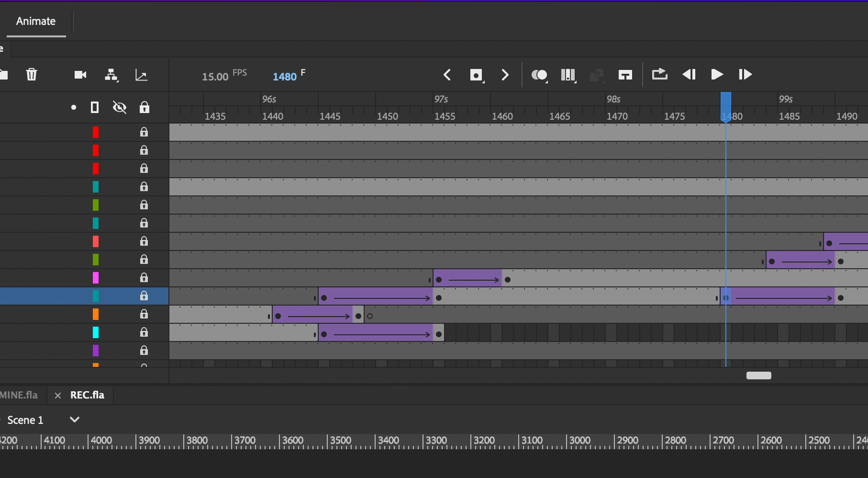
Task: Click the purple layer color swatch
Action: click(96, 351)
